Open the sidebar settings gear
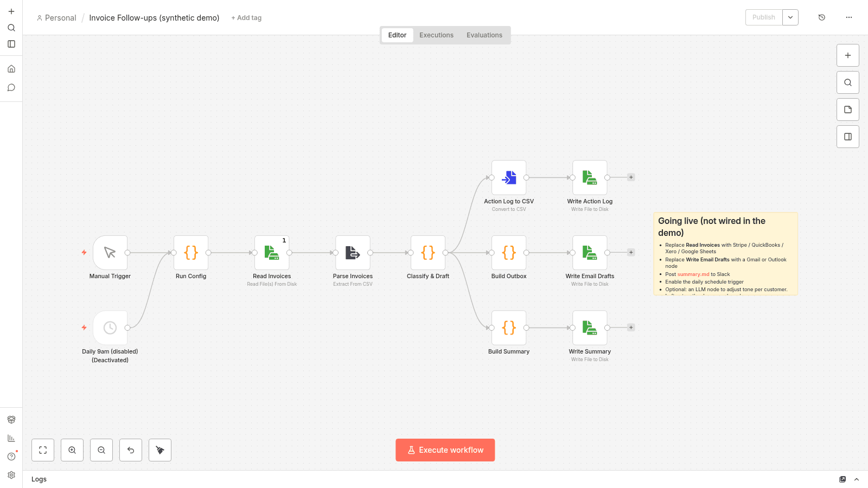868x488 pixels. pyautogui.click(x=11, y=475)
